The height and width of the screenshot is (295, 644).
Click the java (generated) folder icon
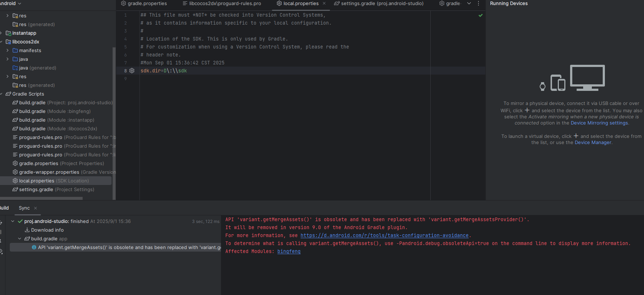pyautogui.click(x=15, y=68)
